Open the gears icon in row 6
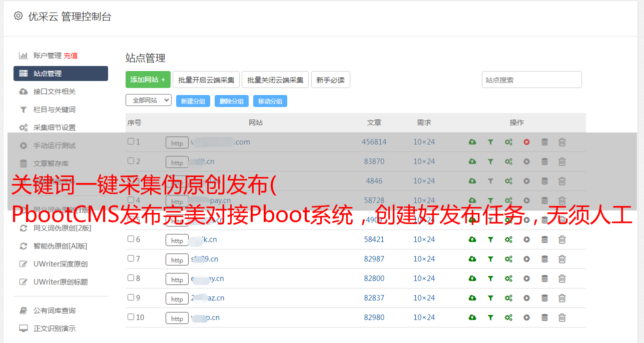The image size is (644, 343). tap(508, 239)
